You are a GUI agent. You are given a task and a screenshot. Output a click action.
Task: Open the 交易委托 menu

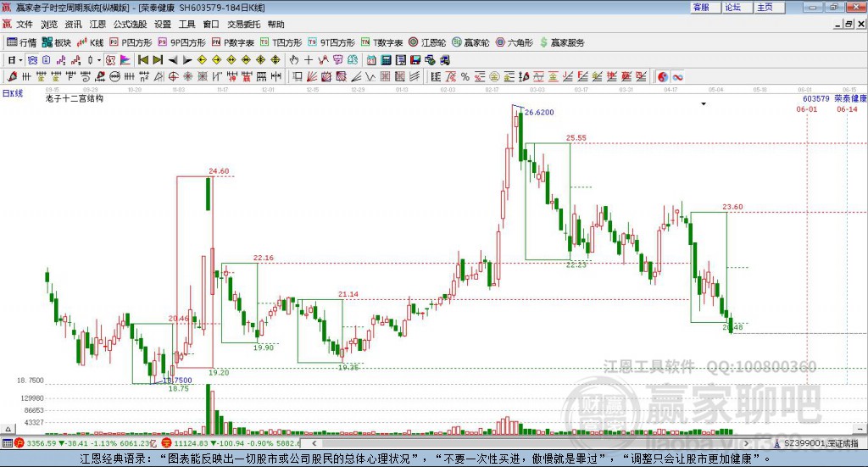(243, 25)
